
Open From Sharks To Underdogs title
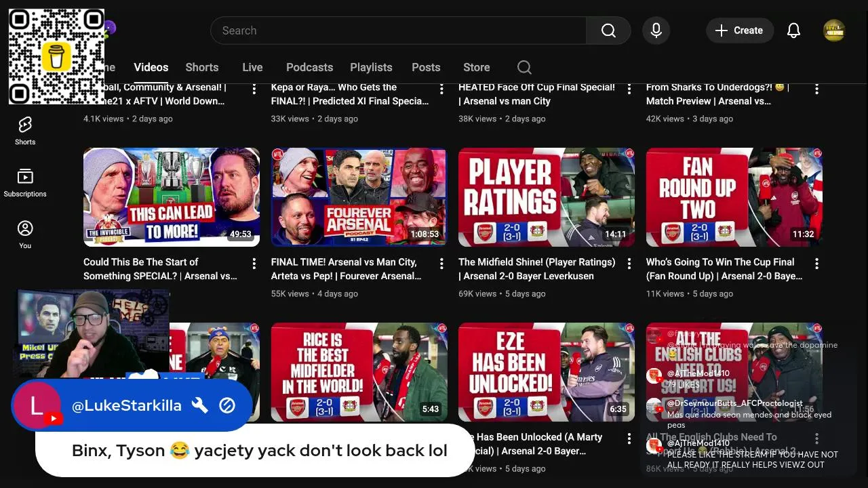[717, 94]
